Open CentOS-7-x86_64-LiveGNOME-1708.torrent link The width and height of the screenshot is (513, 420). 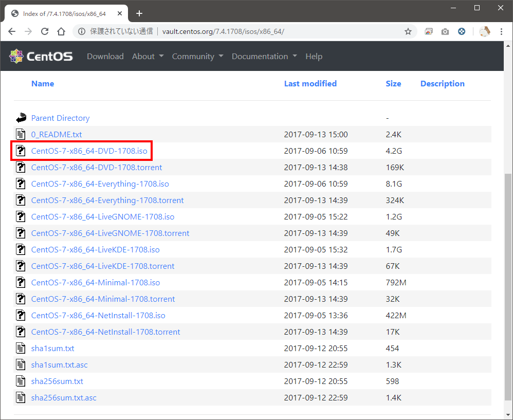(x=110, y=233)
